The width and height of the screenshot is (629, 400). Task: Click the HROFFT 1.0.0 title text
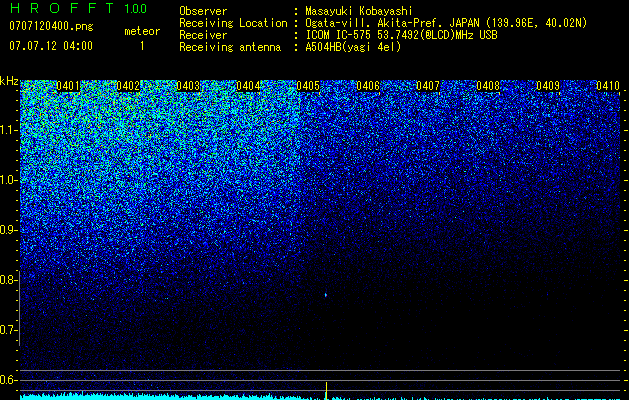point(78,8)
